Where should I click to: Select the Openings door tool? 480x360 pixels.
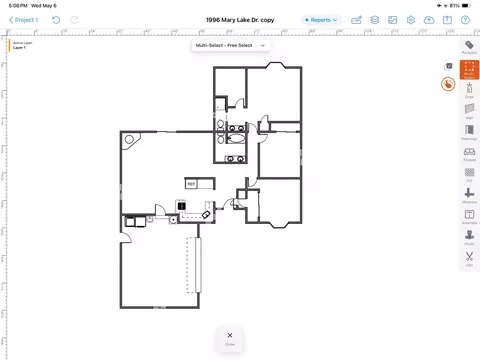point(469,132)
